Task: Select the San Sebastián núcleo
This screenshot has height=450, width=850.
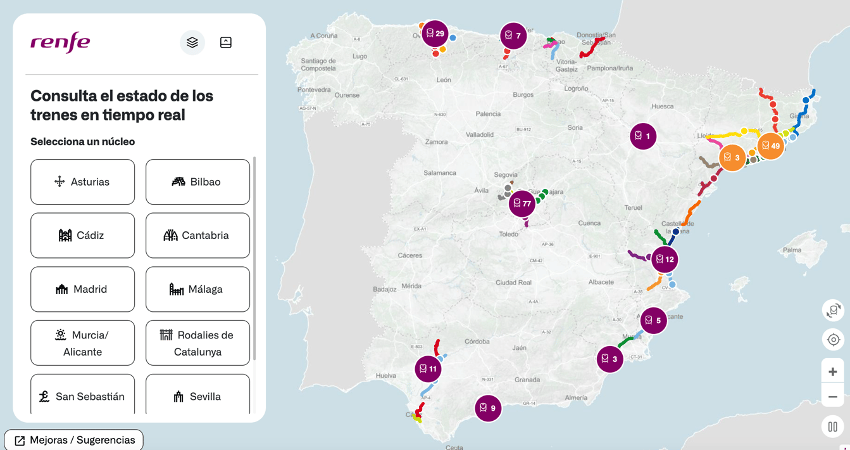Action: tap(82, 394)
